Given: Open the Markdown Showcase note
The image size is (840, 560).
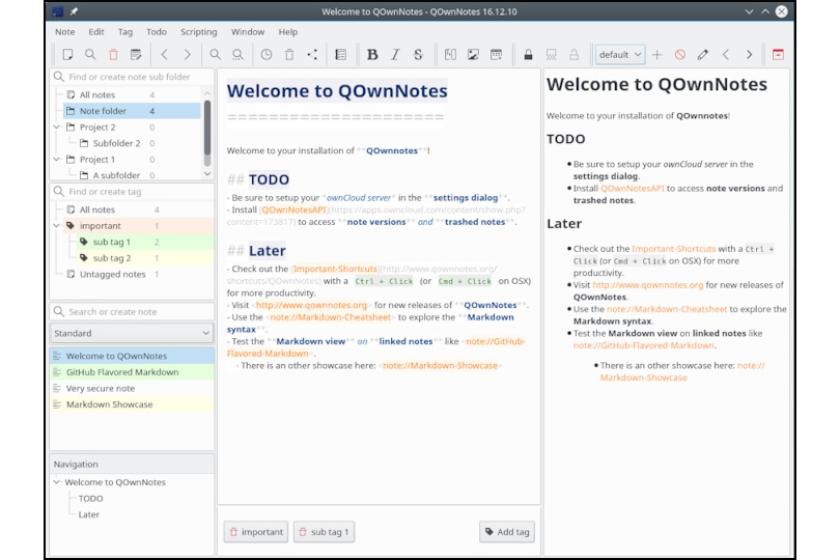Looking at the screenshot, I should [x=132, y=404].
